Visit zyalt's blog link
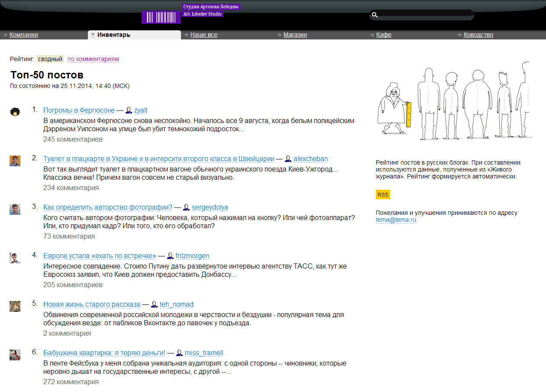 pyautogui.click(x=141, y=110)
